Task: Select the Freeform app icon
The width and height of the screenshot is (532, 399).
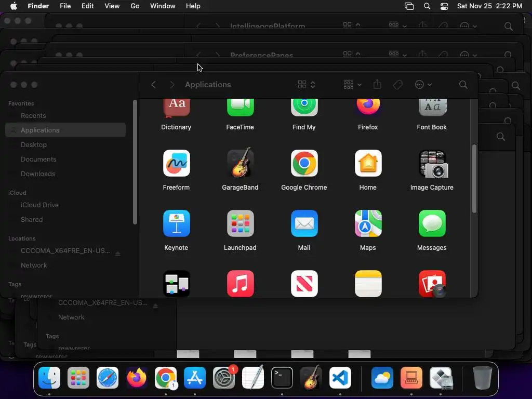Action: tap(176, 163)
